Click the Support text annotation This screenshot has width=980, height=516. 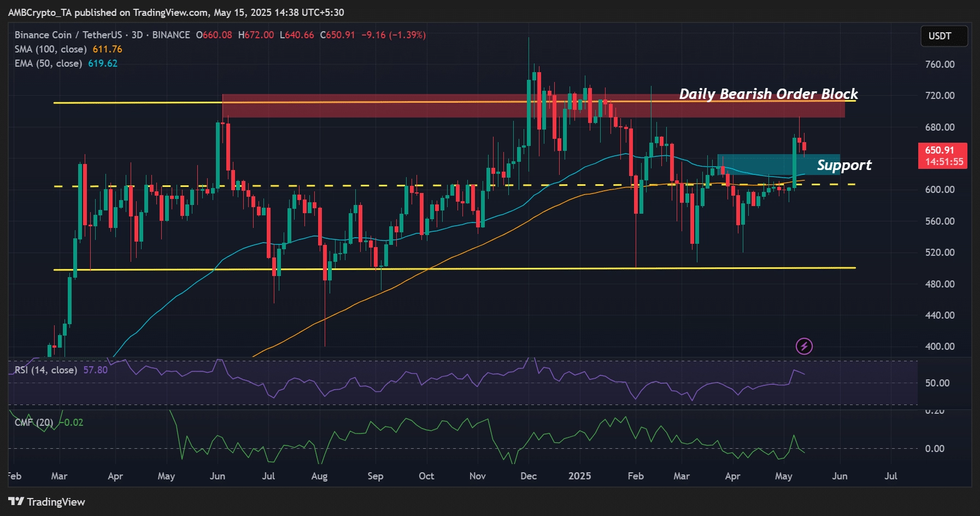click(844, 165)
